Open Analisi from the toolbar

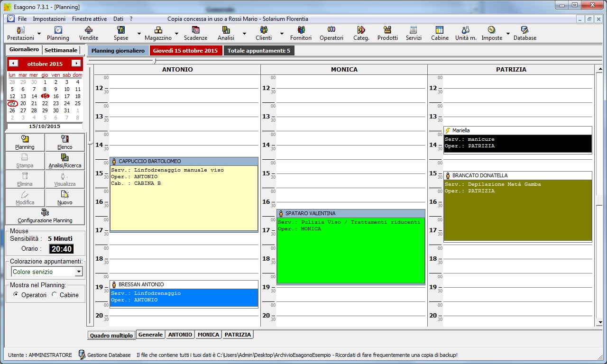[x=226, y=33]
